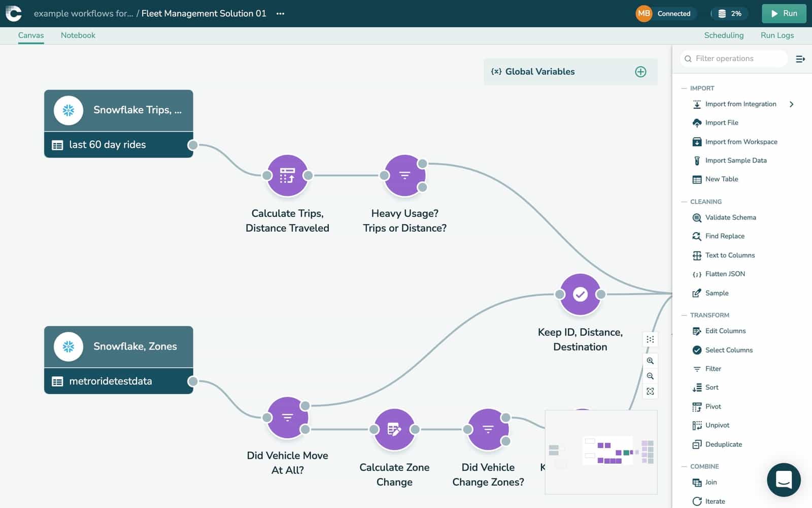Add a Pivot operation

pos(713,406)
